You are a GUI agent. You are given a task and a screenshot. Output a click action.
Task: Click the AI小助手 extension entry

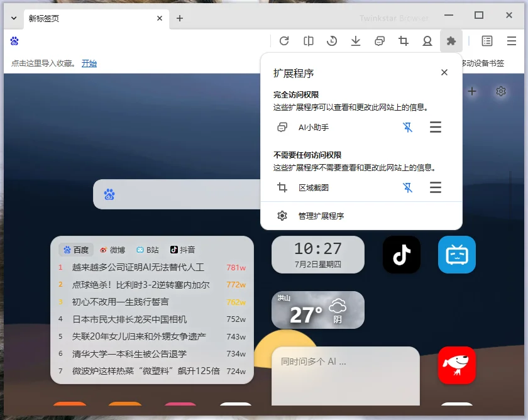[x=314, y=127]
